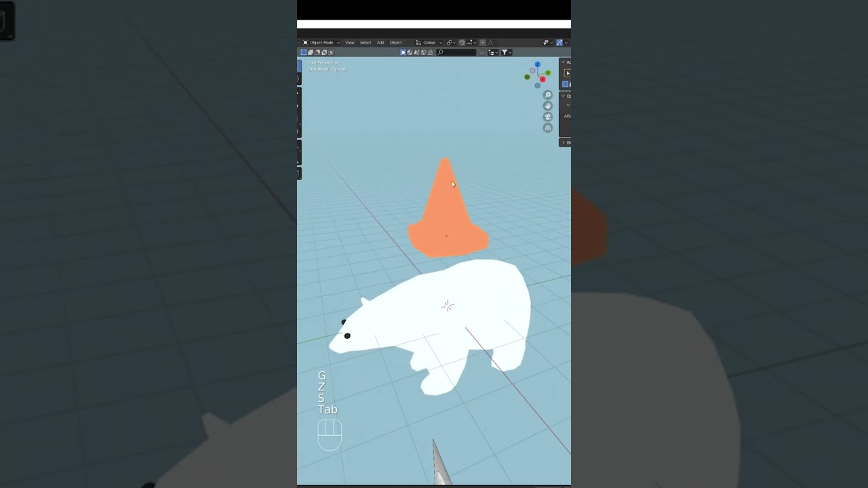Open the dropdown next to the search field

click(482, 52)
